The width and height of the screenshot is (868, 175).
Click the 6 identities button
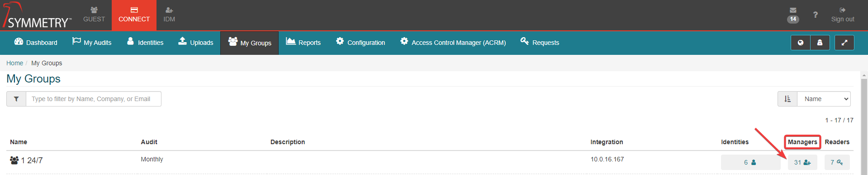pyautogui.click(x=750, y=162)
